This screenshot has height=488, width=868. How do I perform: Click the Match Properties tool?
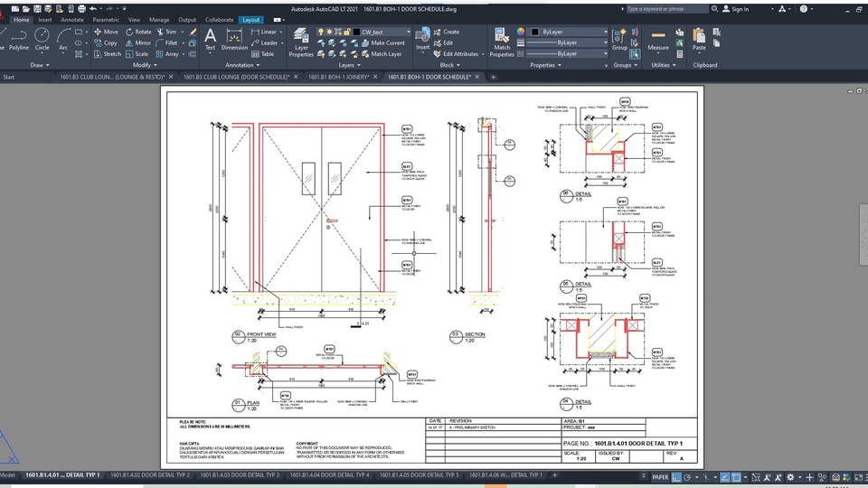[502, 42]
